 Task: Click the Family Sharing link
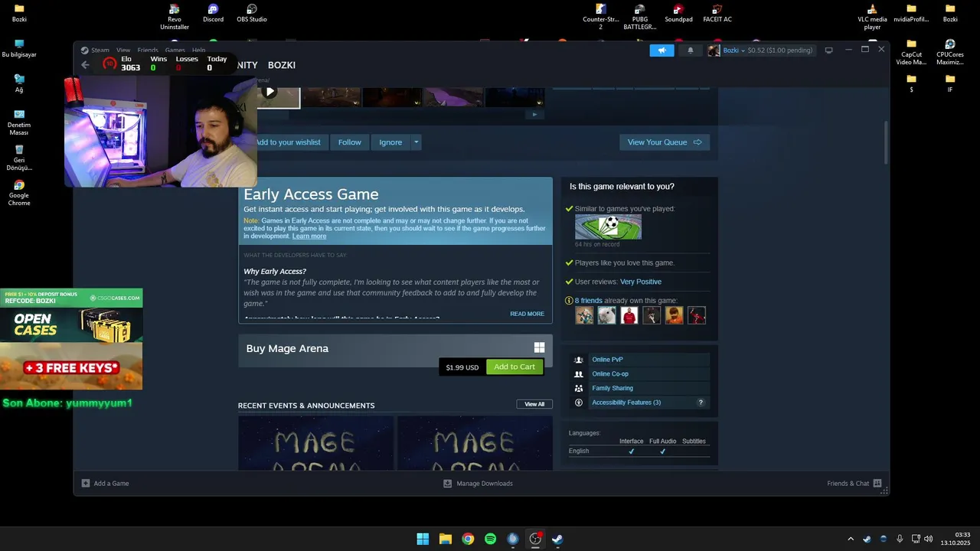612,388
